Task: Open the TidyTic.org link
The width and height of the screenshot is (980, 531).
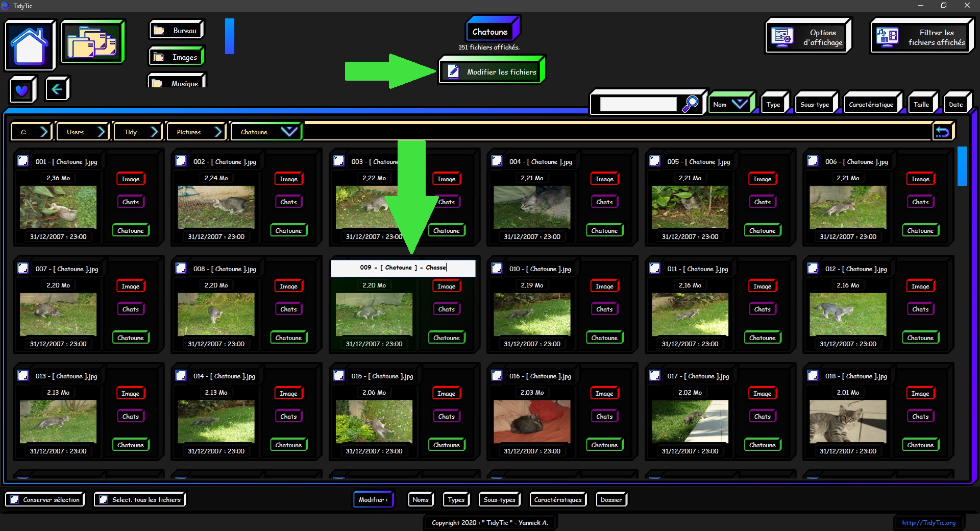Action: [928, 522]
